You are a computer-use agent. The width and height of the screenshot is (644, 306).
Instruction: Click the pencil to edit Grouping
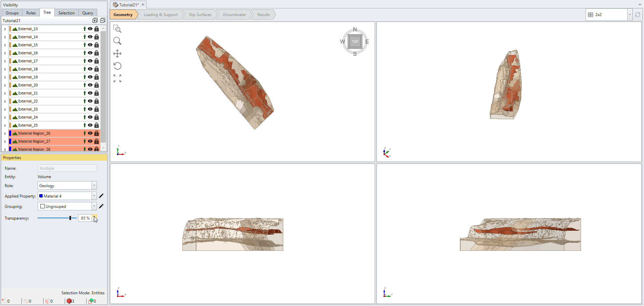pyautogui.click(x=102, y=206)
